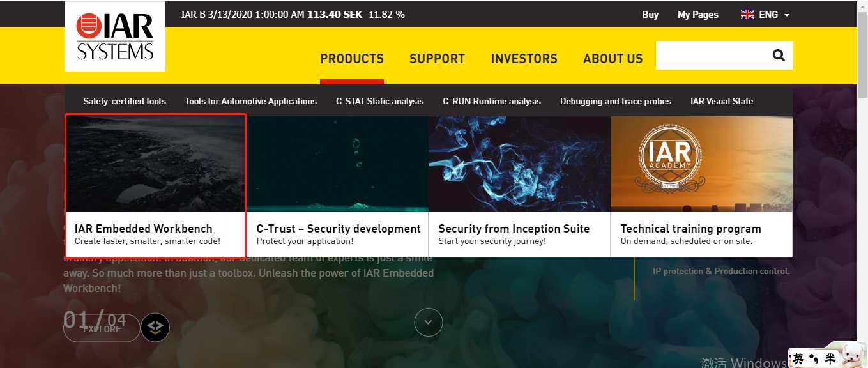Click the EXPLORE button

tap(102, 328)
